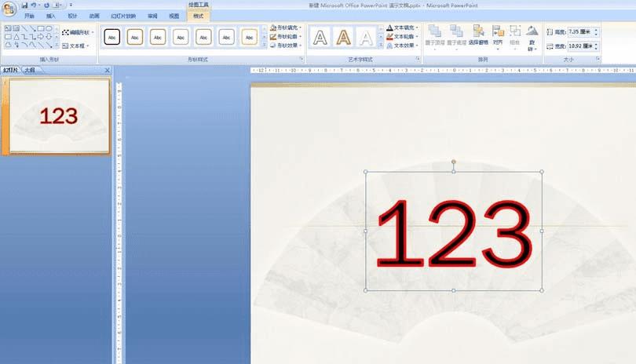Expand the Edit Shape (编辑形状) dropdown
Viewport: 636px width, 364px height.
click(x=78, y=32)
